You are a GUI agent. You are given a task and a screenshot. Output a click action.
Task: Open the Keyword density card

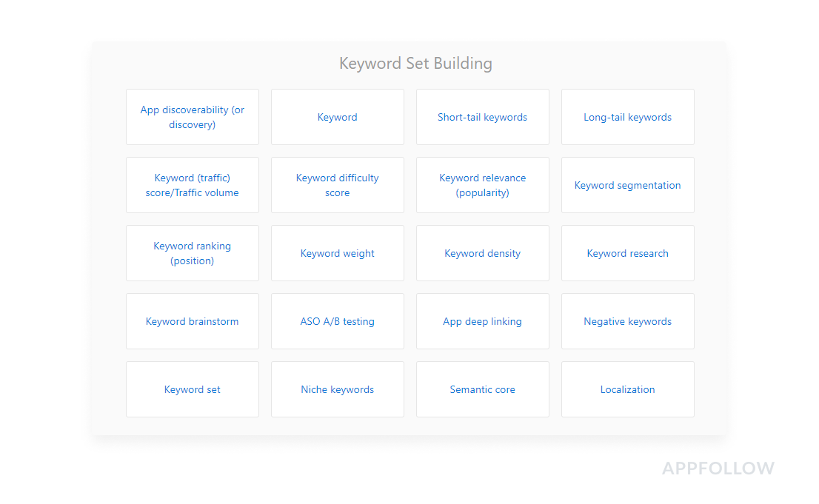pyautogui.click(x=483, y=253)
